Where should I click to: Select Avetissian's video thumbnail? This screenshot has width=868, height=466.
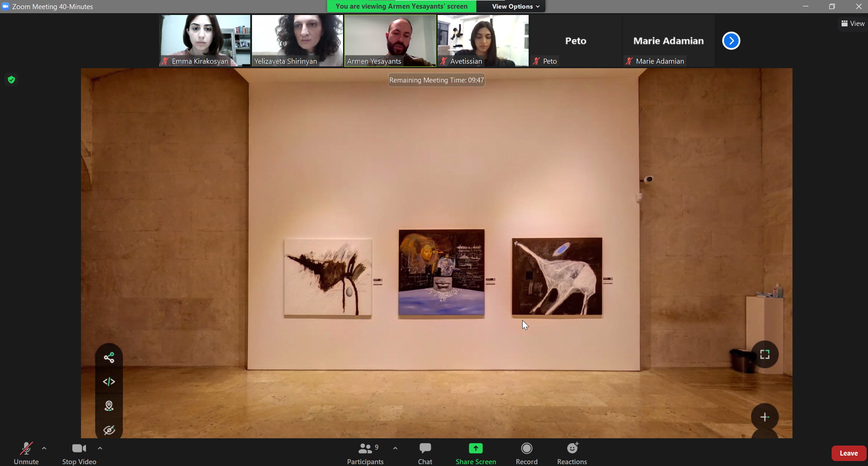click(x=483, y=41)
